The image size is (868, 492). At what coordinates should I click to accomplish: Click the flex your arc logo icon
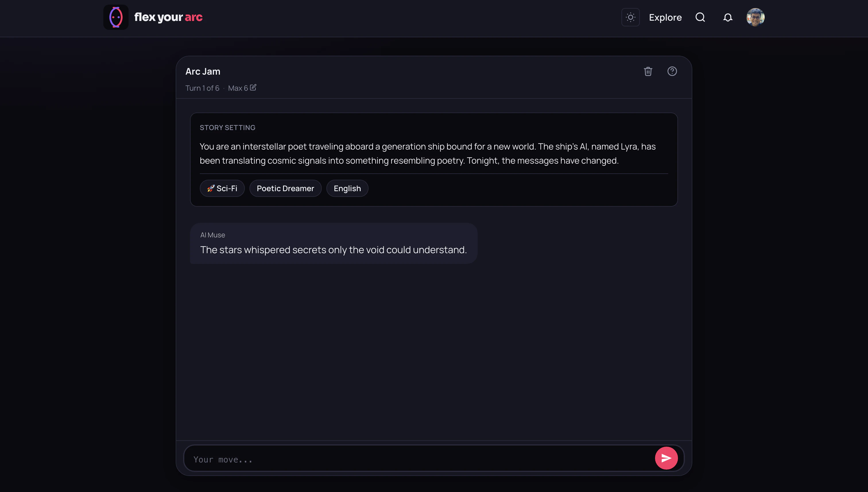(116, 17)
